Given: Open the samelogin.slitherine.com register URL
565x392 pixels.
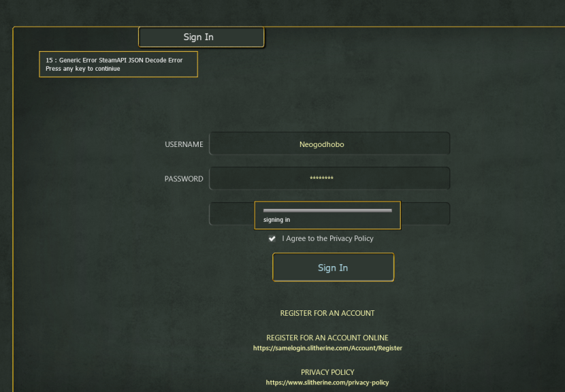Looking at the screenshot, I should [327, 348].
